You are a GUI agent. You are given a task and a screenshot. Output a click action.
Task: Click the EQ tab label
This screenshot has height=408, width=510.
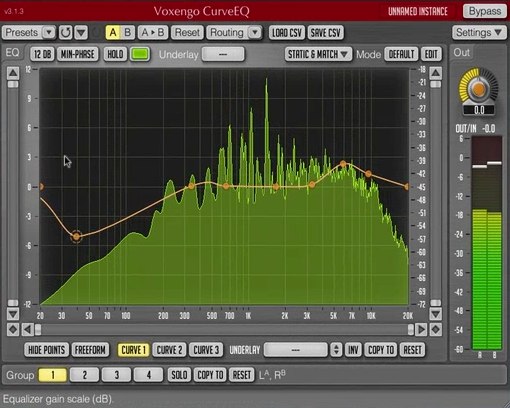click(x=12, y=53)
